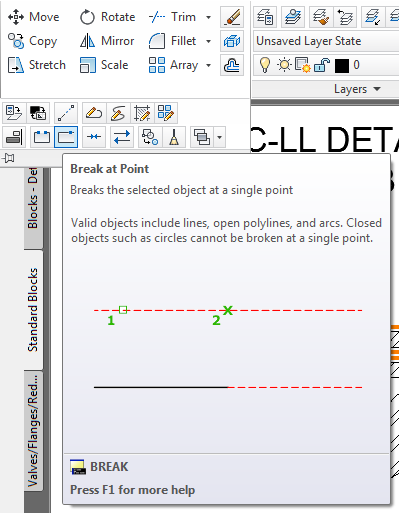
Task: Click the Layer Isolate icon
Action: (372, 17)
